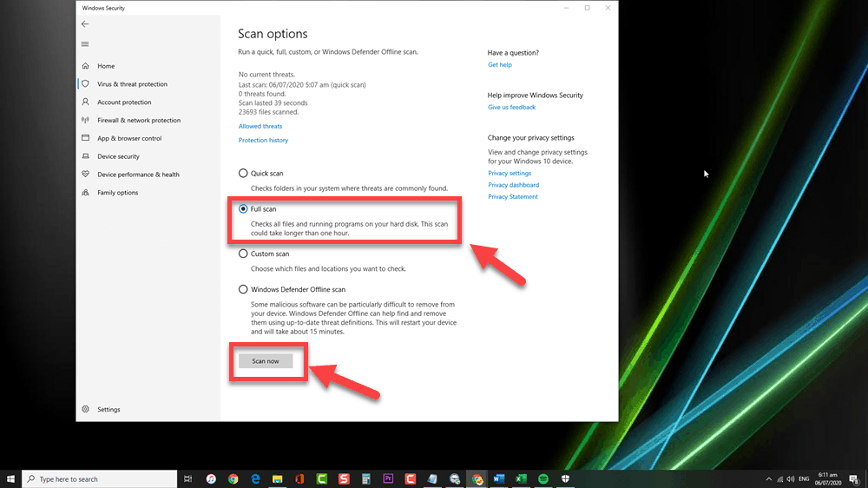Open the hamburger navigation menu
This screenshot has width=868, height=488.
click(85, 44)
